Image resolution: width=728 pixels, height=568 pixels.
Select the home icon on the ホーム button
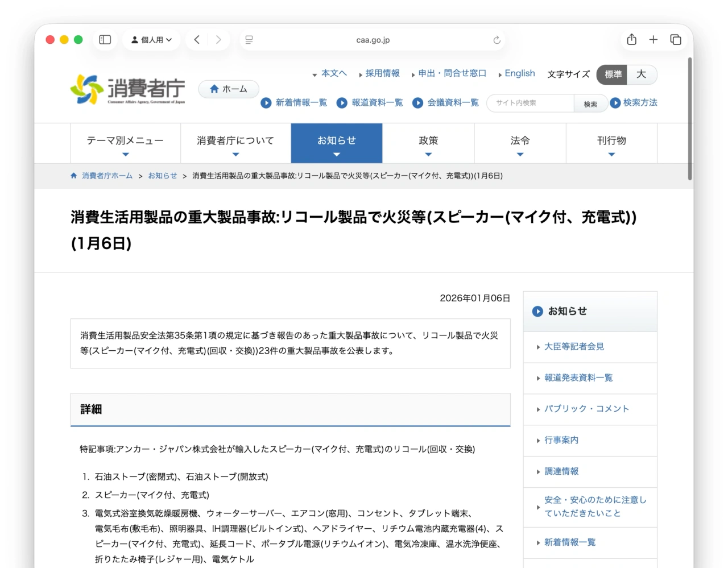[x=214, y=89]
